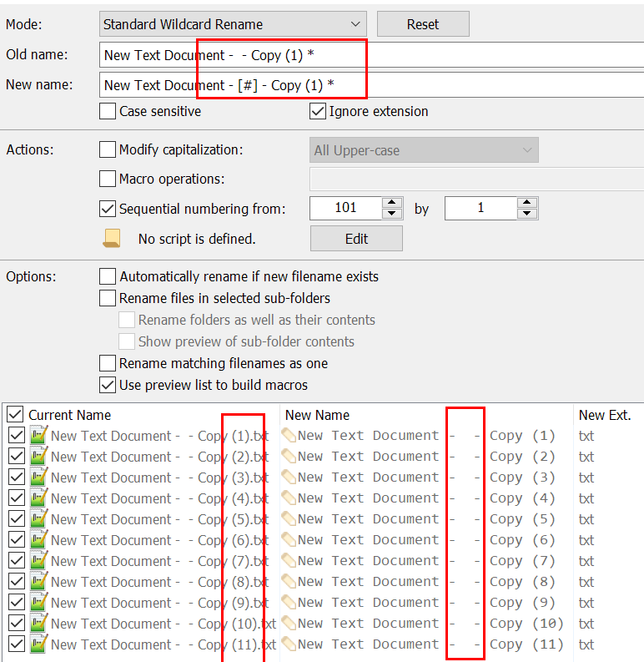Uncheck Use preview list to build macros
This screenshot has height=662, width=644.
[x=108, y=385]
